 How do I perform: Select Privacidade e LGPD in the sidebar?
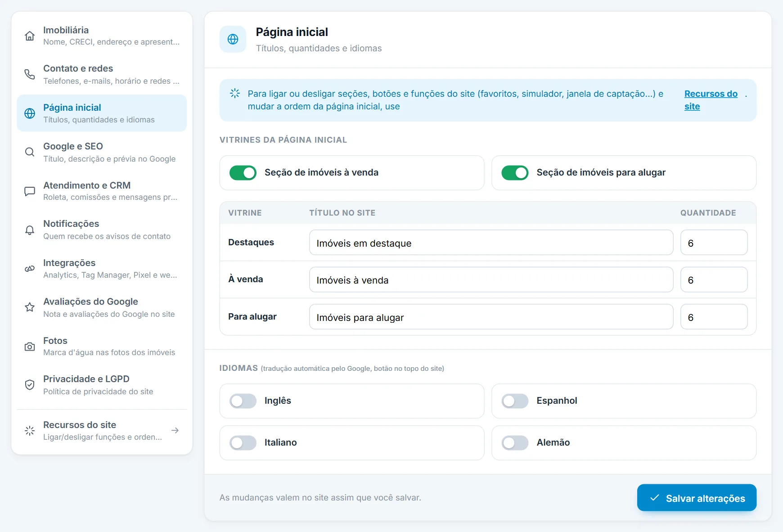click(102, 385)
